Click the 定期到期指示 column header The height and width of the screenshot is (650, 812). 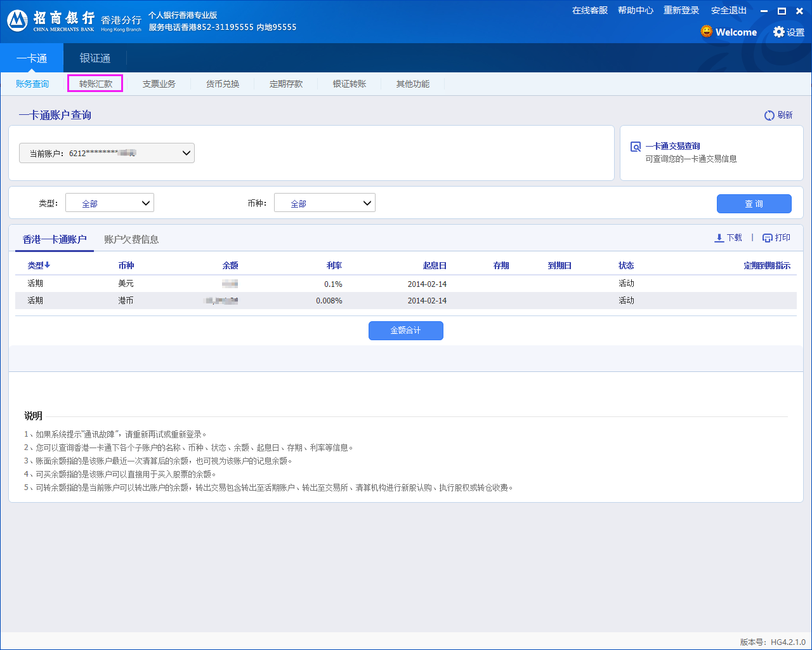click(767, 265)
